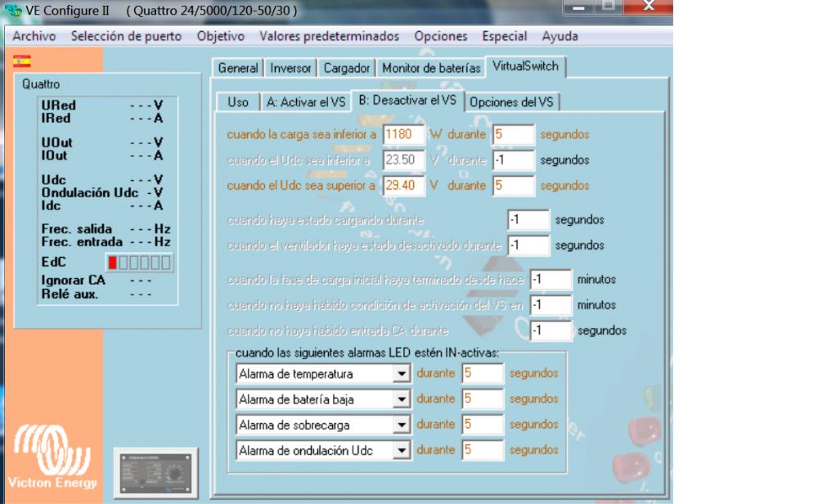Screen dimensions: 818x504
Task: Click the 'Ignorar CA' status text
Action: (x=73, y=281)
